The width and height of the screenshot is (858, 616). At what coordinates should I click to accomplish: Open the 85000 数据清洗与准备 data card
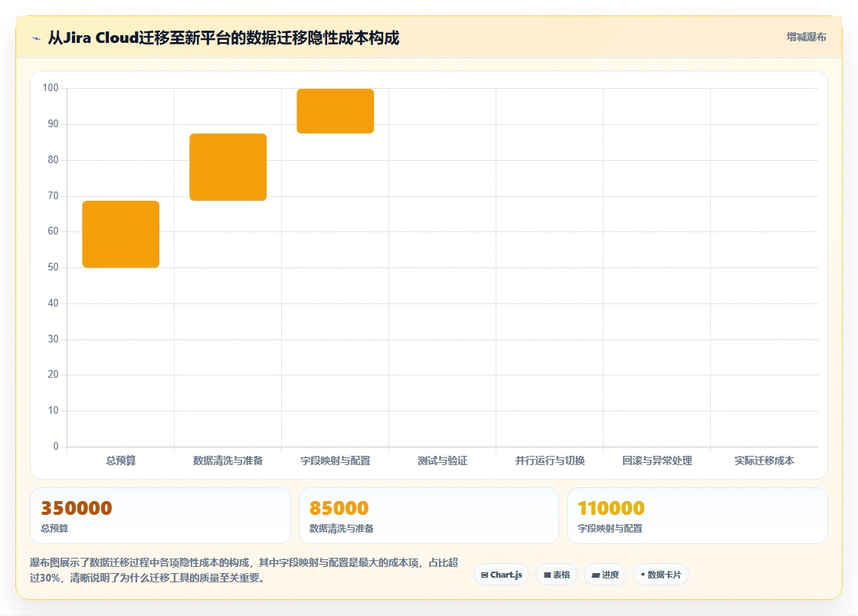pyautogui.click(x=429, y=516)
